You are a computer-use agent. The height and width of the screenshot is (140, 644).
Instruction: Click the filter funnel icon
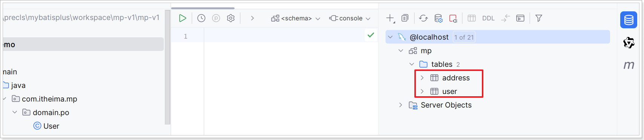pos(539,18)
